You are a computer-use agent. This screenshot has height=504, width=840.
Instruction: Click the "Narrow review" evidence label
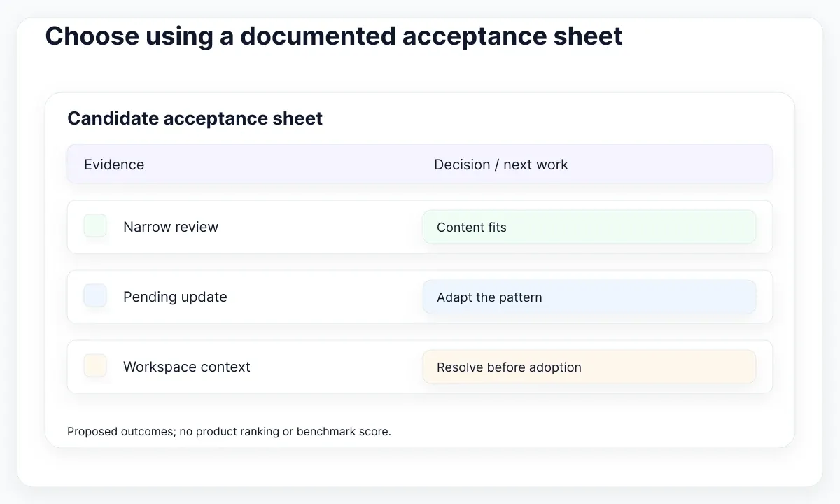[x=171, y=227]
